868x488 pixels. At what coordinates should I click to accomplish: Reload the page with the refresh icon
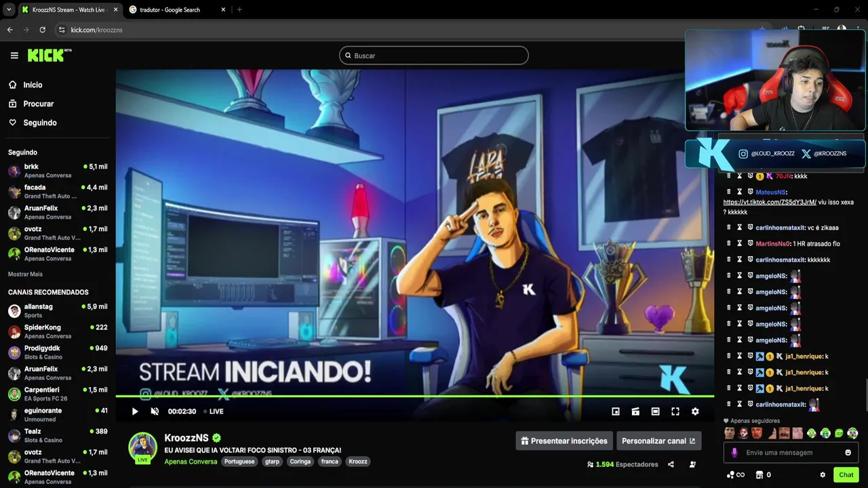(x=42, y=30)
